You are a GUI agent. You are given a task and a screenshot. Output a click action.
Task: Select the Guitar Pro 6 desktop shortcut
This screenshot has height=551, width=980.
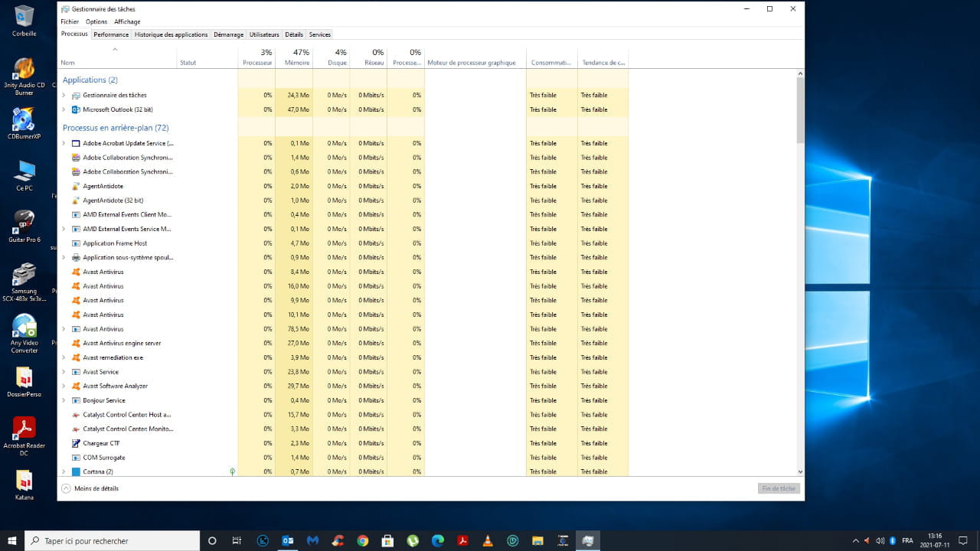pos(24,227)
